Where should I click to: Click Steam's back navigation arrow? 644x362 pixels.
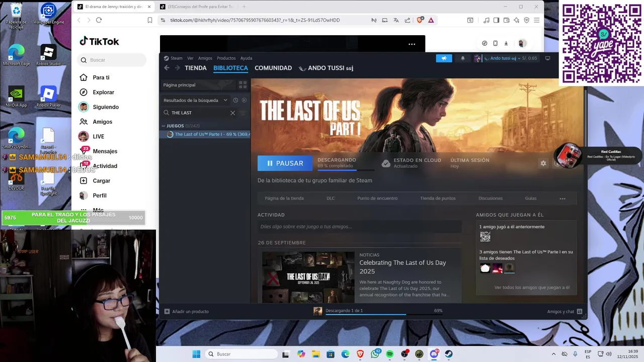[167, 68]
